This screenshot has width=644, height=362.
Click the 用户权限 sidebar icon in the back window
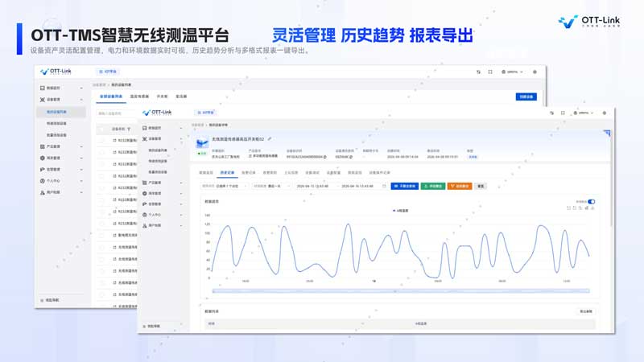(43, 192)
